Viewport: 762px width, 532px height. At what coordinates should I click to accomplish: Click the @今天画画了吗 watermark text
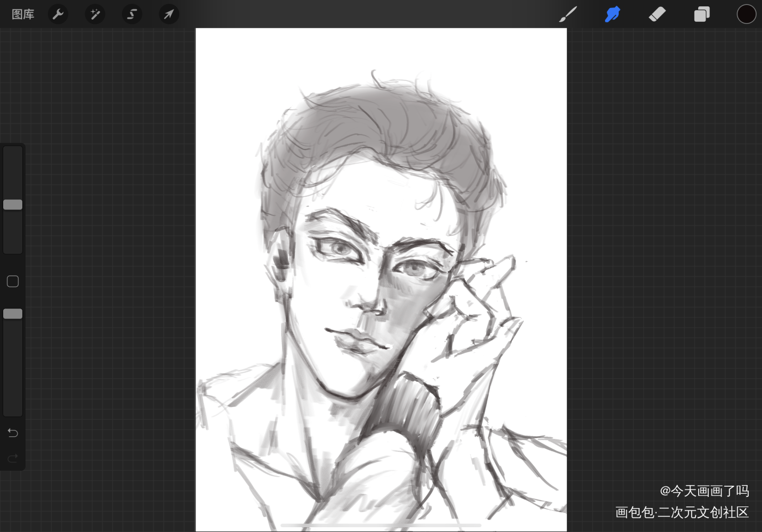(704, 491)
